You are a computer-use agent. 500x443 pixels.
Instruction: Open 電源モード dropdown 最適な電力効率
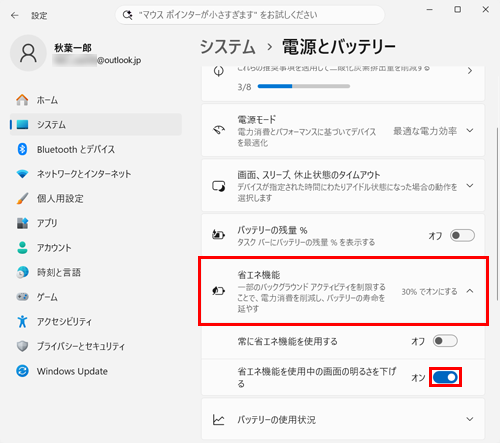pyautogui.click(x=433, y=131)
